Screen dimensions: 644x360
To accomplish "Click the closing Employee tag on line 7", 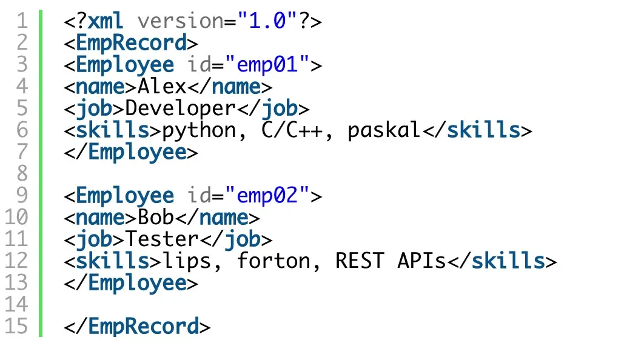I will pos(131,152).
